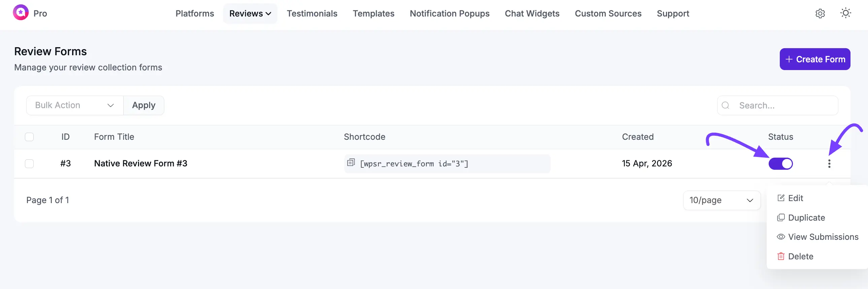Open the Reviews dropdown chevron

pyautogui.click(x=268, y=13)
